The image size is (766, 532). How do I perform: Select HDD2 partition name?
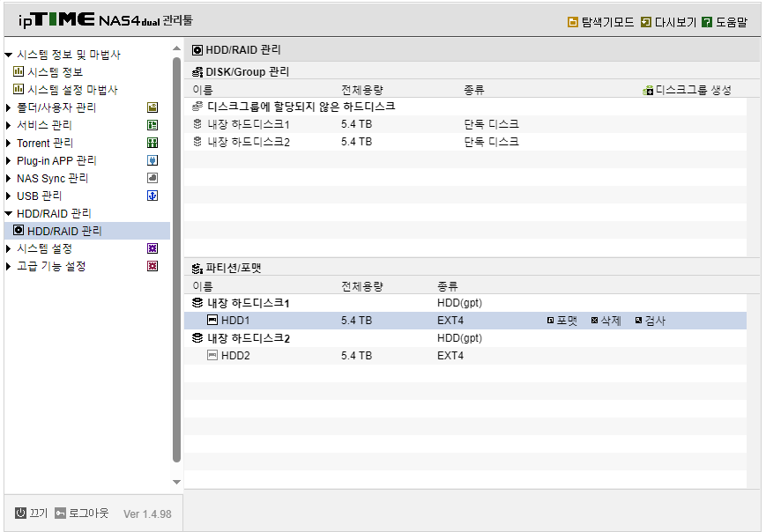pos(235,356)
